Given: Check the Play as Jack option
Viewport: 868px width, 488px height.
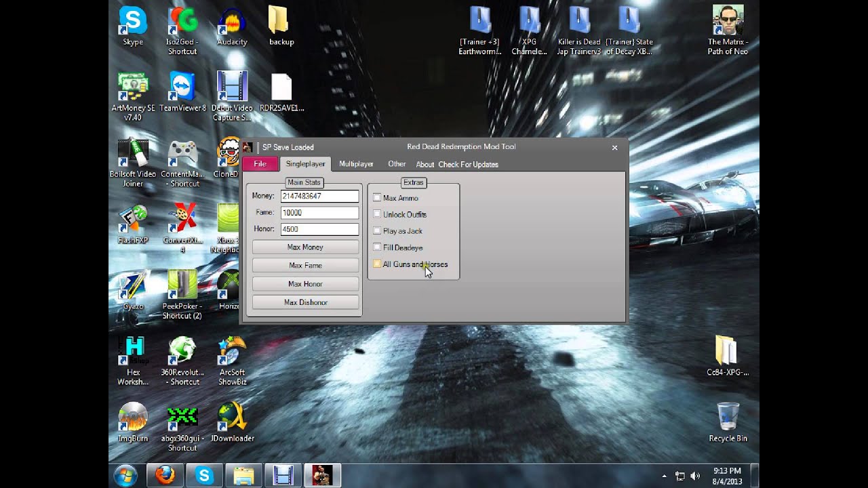Looking at the screenshot, I should pos(377,231).
